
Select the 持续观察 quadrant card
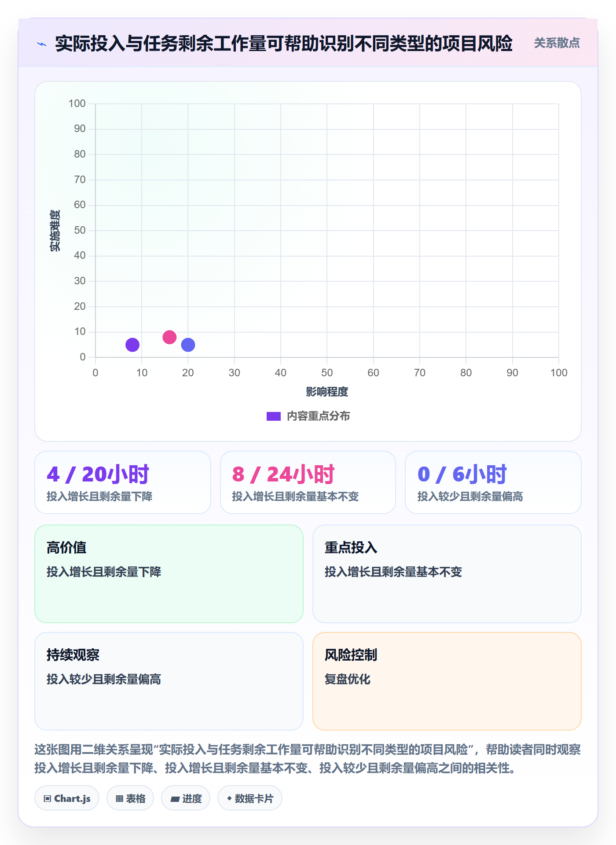[169, 681]
